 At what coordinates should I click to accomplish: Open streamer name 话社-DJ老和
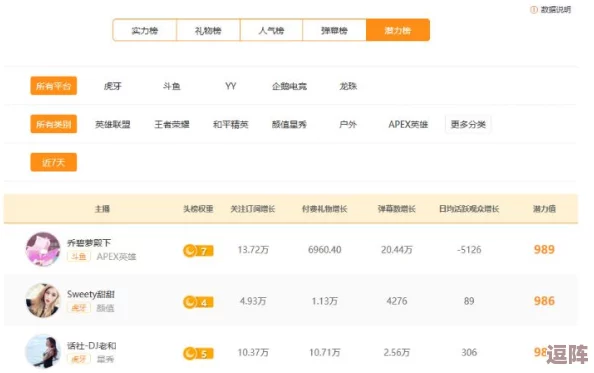pos(92,345)
